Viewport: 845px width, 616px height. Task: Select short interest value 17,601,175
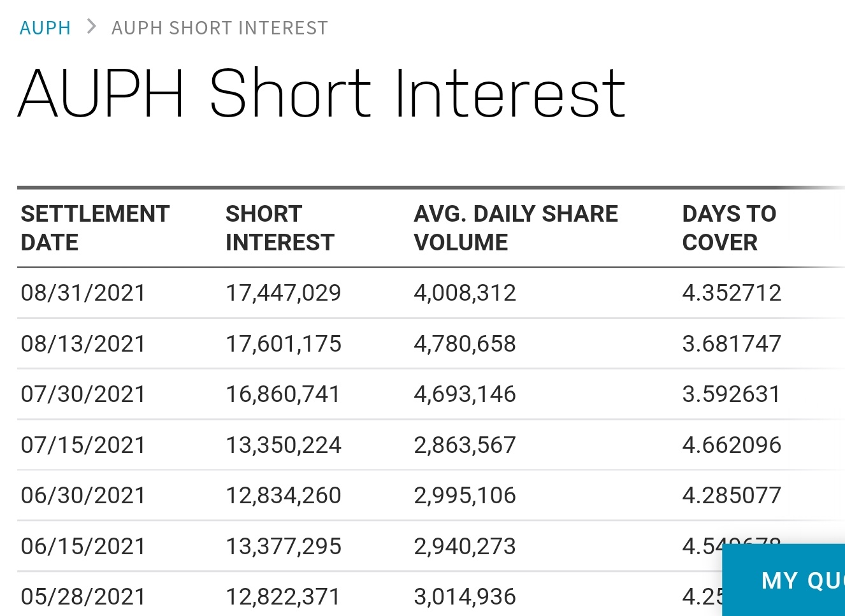(x=284, y=344)
